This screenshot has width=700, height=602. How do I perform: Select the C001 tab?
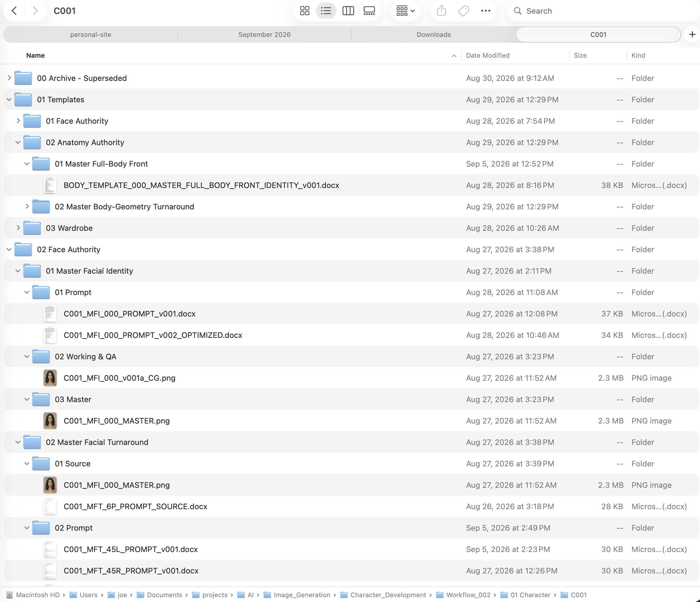598,35
